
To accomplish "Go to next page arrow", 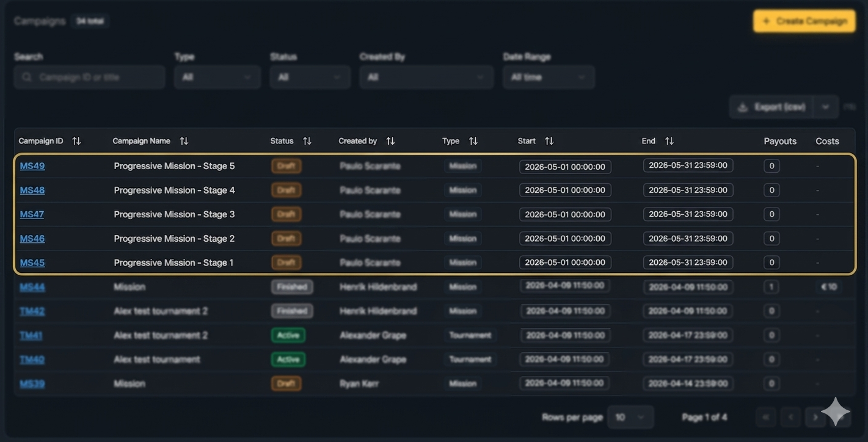I will pos(815,417).
